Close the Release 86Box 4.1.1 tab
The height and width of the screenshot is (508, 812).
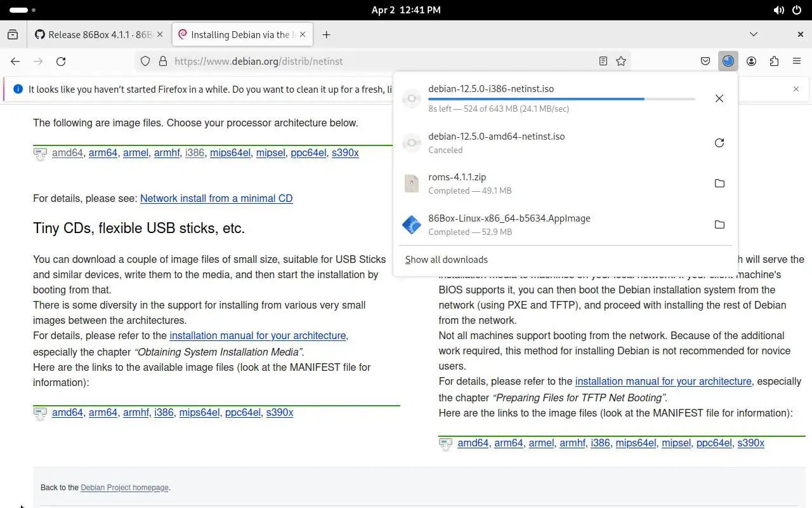point(159,35)
